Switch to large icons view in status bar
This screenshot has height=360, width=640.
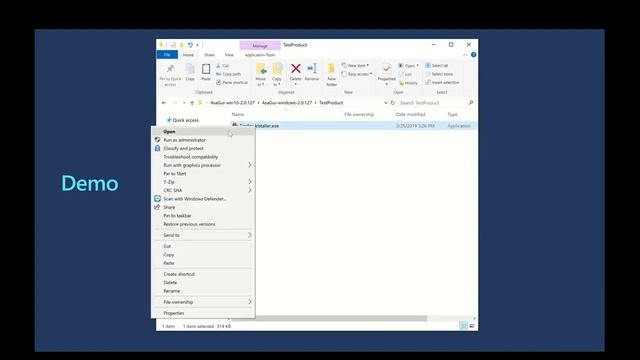[x=472, y=326]
